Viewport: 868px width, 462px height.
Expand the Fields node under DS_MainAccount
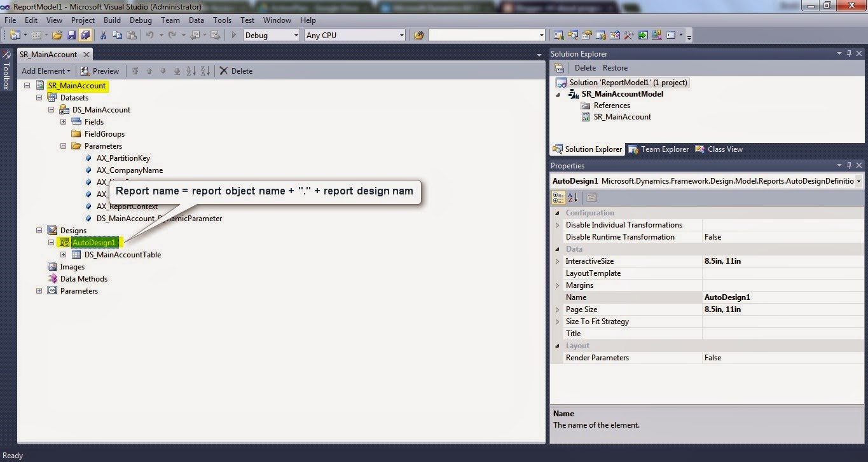(63, 121)
